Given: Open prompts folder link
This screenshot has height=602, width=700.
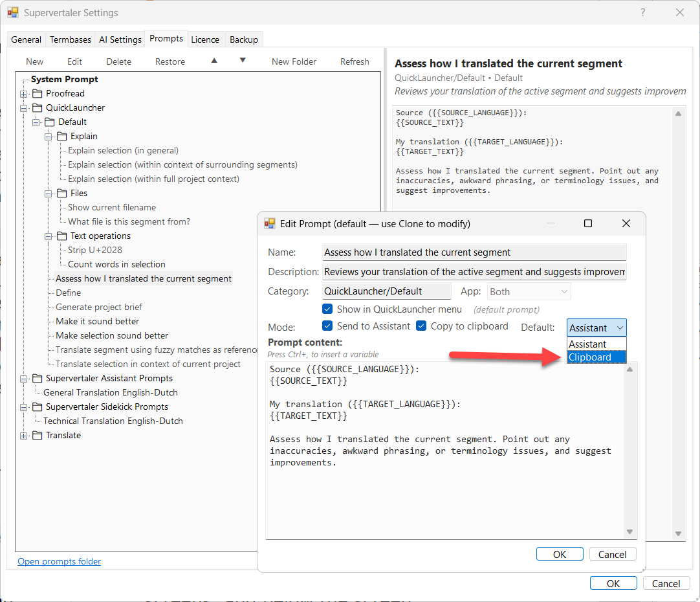Looking at the screenshot, I should [59, 561].
